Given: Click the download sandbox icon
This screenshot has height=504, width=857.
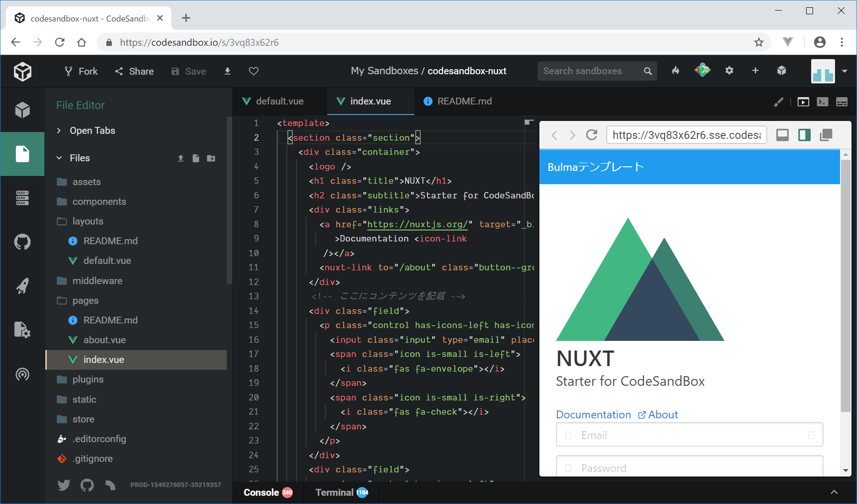Looking at the screenshot, I should click(x=227, y=71).
